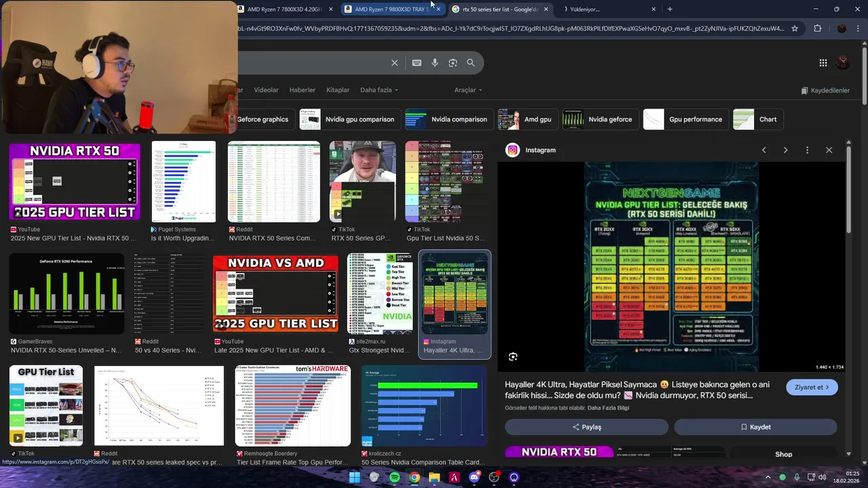The width and height of the screenshot is (868, 488).
Task: Close the AMD Ryzen 7 9800X3D tab
Action: pos(438,9)
